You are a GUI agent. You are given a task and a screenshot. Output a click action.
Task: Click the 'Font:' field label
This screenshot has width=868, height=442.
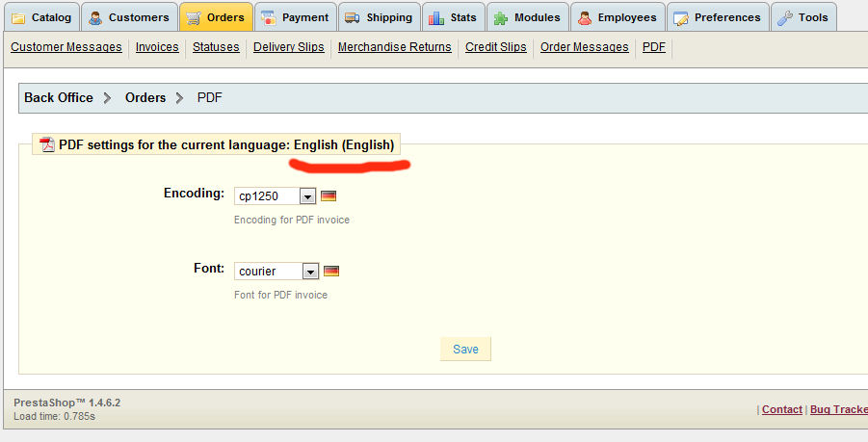pyautogui.click(x=209, y=269)
